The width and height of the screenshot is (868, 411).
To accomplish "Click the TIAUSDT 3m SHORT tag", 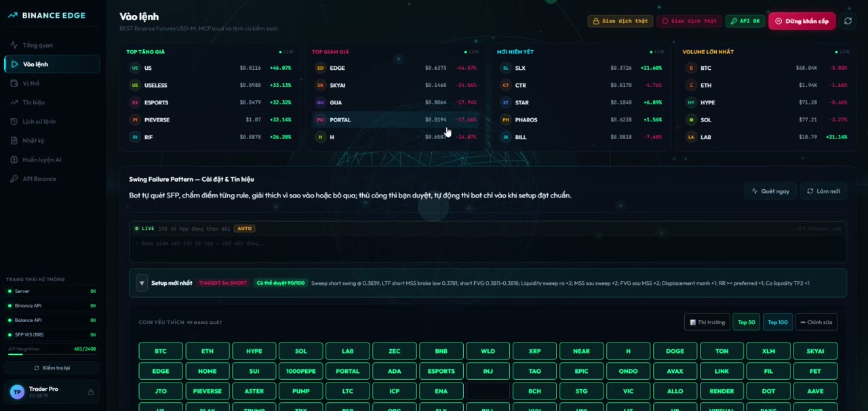I will [223, 283].
